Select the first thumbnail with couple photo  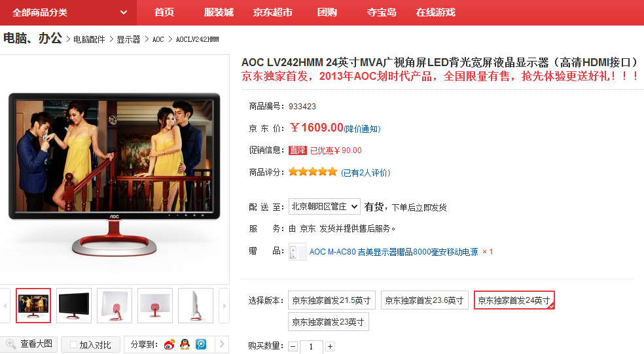click(x=33, y=306)
